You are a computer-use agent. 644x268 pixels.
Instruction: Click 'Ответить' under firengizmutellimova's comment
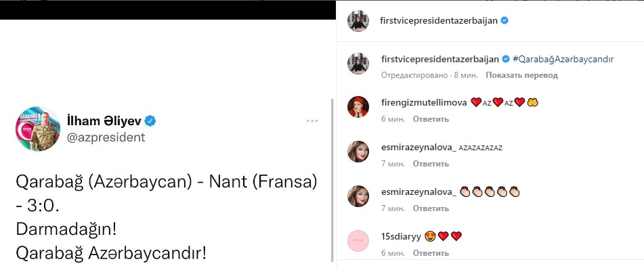click(431, 119)
